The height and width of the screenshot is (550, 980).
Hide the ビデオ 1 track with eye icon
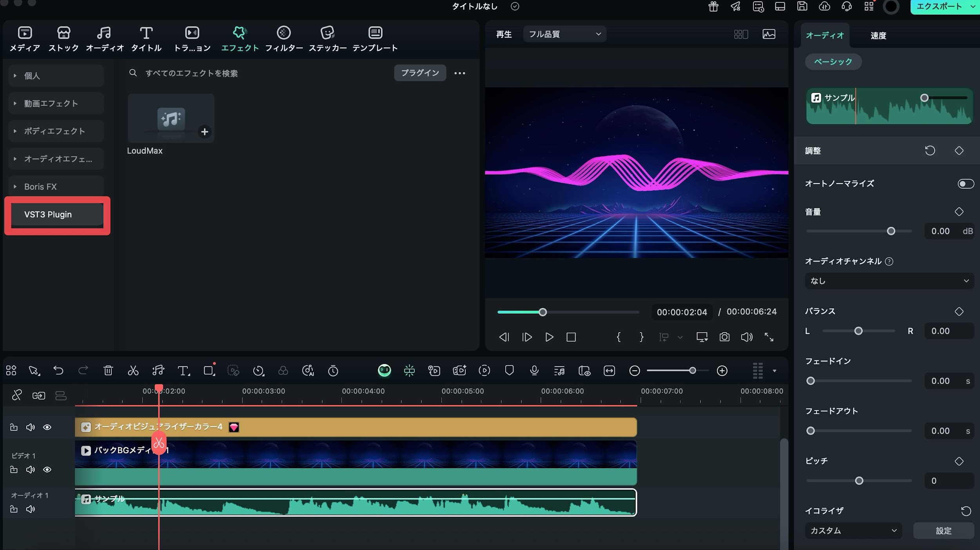pos(47,469)
